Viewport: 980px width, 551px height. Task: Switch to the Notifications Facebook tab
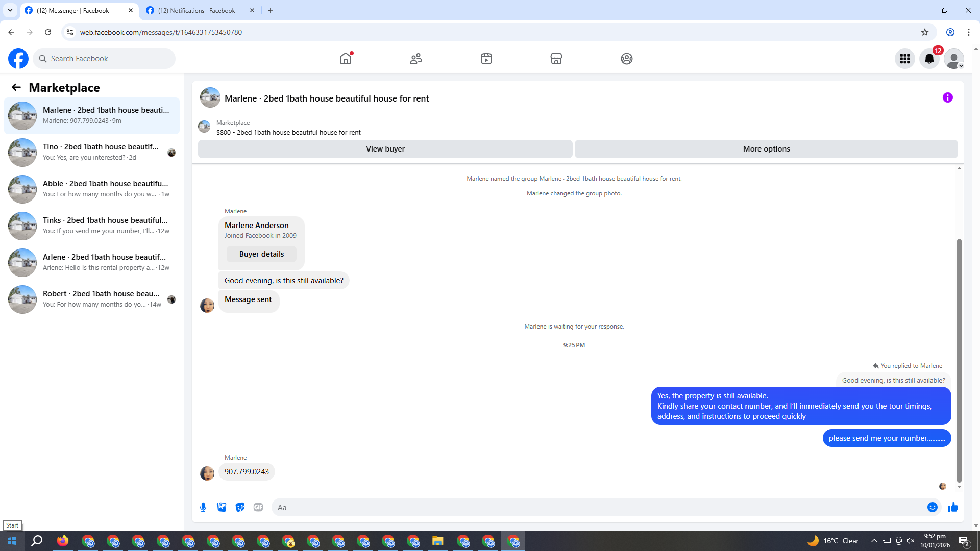click(x=197, y=10)
